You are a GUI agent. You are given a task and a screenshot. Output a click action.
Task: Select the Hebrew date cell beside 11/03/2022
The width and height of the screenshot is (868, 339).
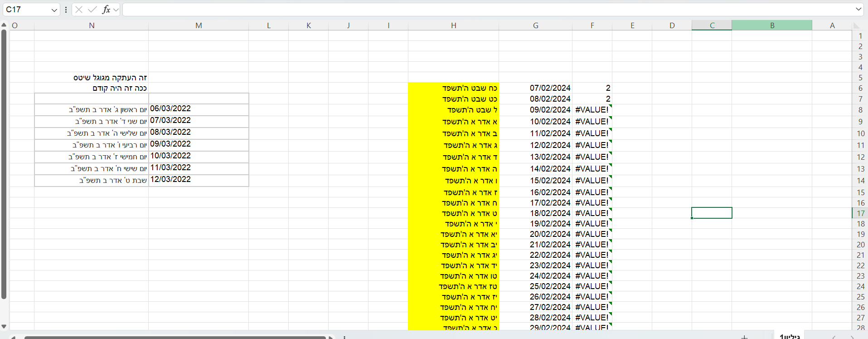(92, 168)
